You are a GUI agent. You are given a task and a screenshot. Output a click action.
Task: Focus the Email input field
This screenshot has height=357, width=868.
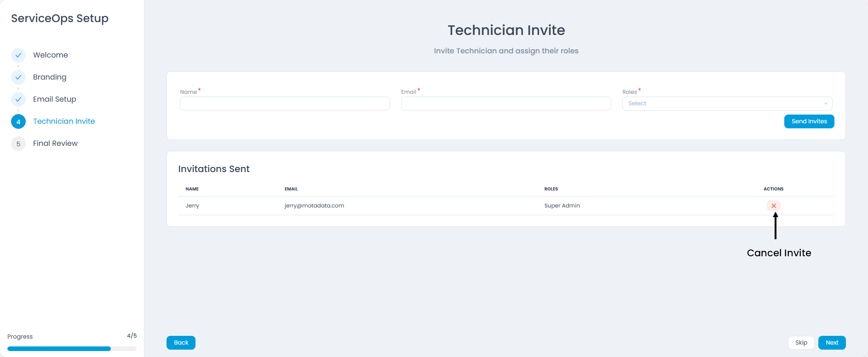(x=506, y=104)
